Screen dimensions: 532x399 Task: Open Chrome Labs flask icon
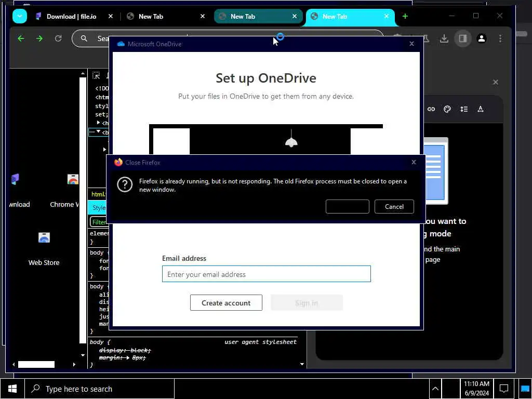(426, 38)
